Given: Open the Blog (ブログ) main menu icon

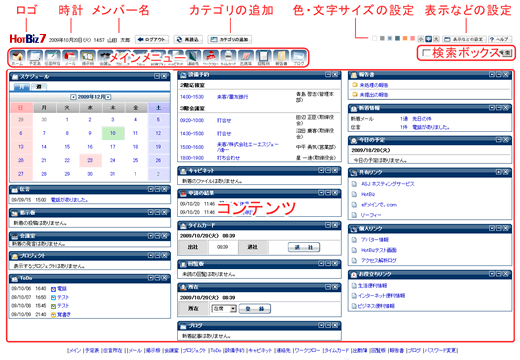Looking at the screenshot, I should (x=299, y=57).
